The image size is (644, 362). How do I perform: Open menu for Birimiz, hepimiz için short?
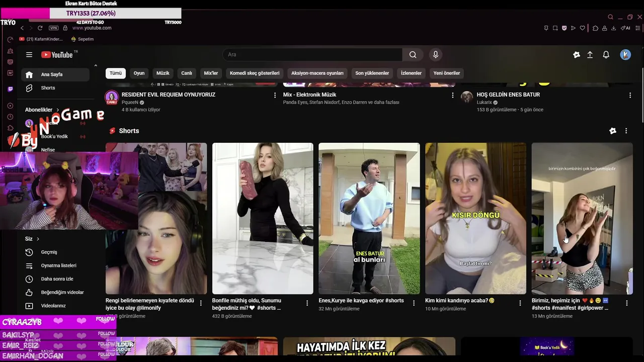pyautogui.click(x=627, y=303)
